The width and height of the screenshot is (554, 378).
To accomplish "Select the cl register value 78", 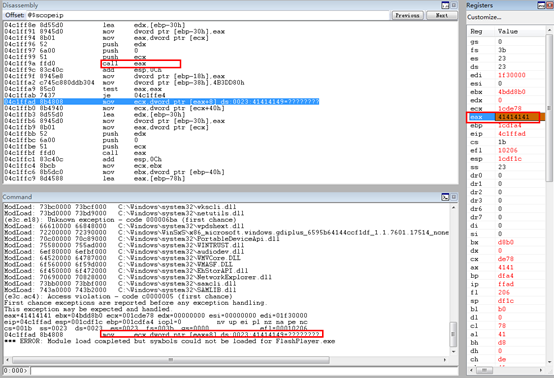I will (502, 326).
